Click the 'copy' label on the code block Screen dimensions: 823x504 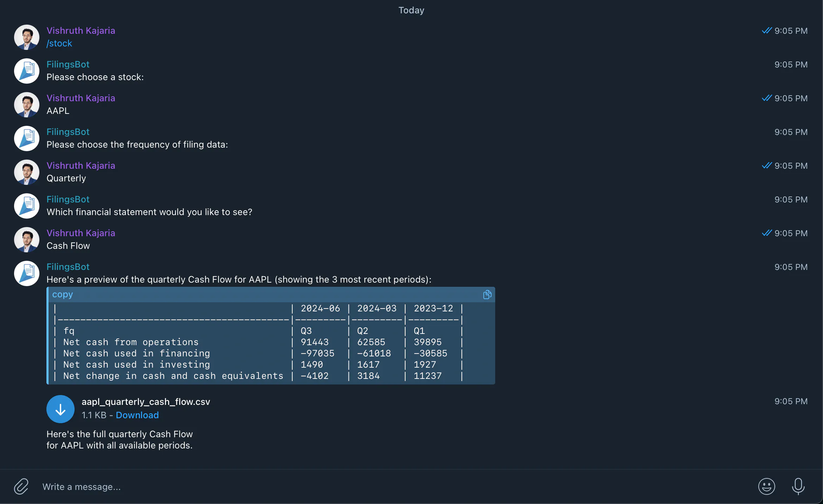(x=63, y=295)
